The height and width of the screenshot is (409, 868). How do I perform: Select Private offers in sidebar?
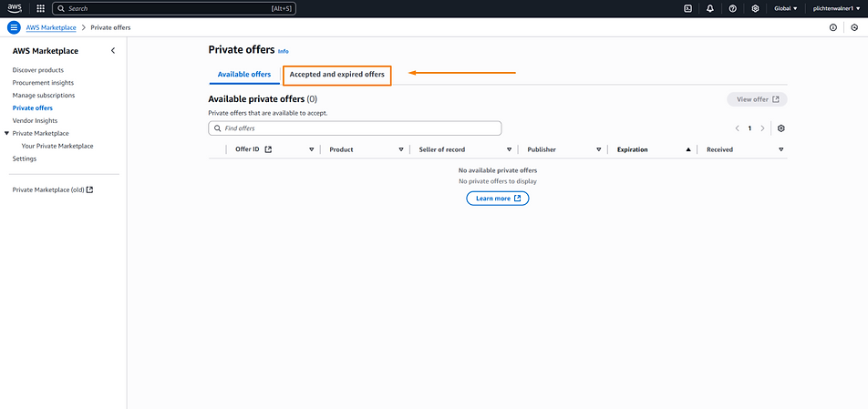(33, 108)
